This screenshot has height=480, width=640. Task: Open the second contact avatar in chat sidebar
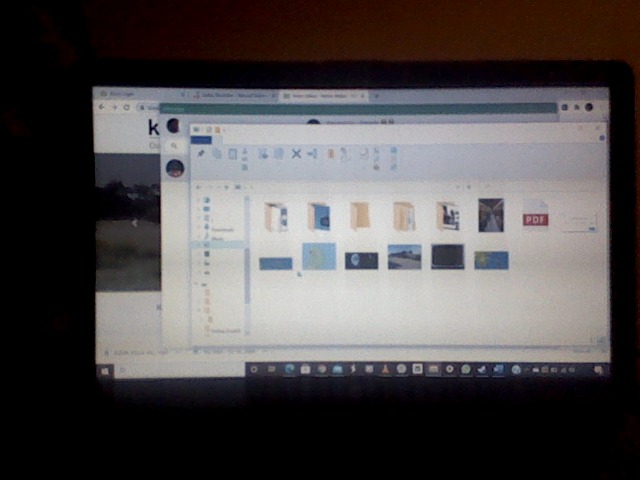(175, 168)
